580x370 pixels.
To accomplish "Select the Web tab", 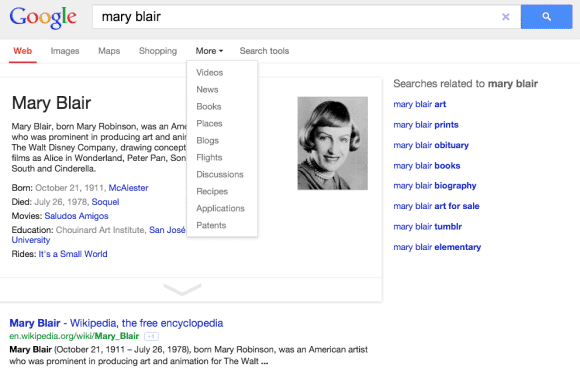I will pos(23,51).
